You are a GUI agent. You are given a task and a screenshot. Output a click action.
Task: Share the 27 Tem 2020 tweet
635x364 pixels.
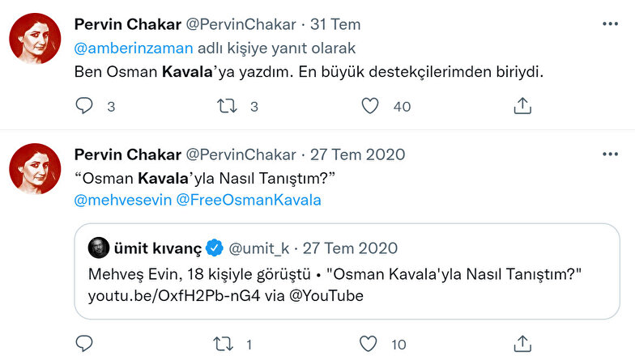click(522, 344)
